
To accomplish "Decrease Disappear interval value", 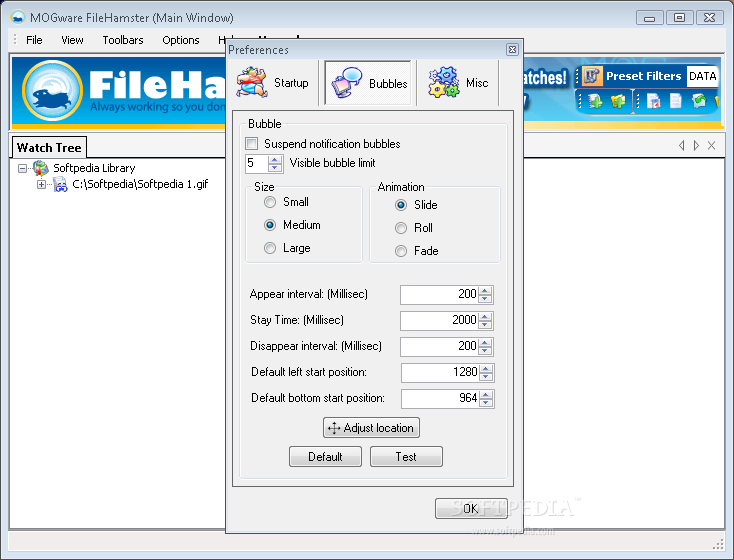I will [x=485, y=351].
